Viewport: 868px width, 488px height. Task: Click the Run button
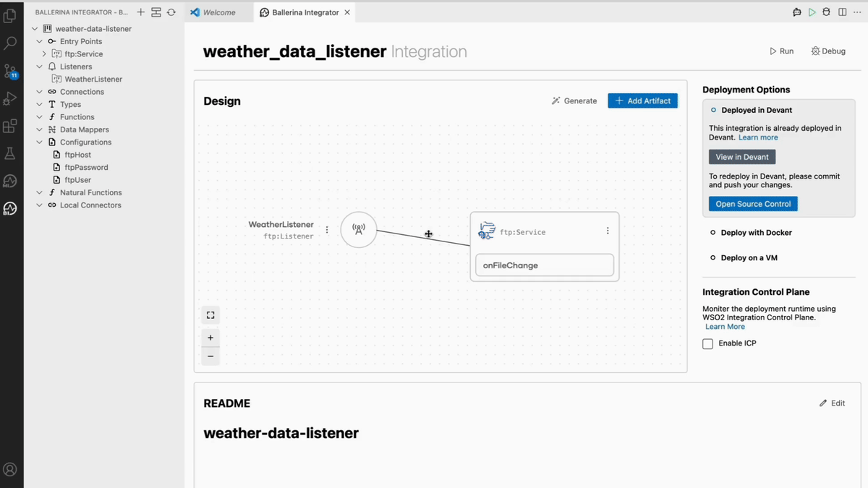point(782,51)
